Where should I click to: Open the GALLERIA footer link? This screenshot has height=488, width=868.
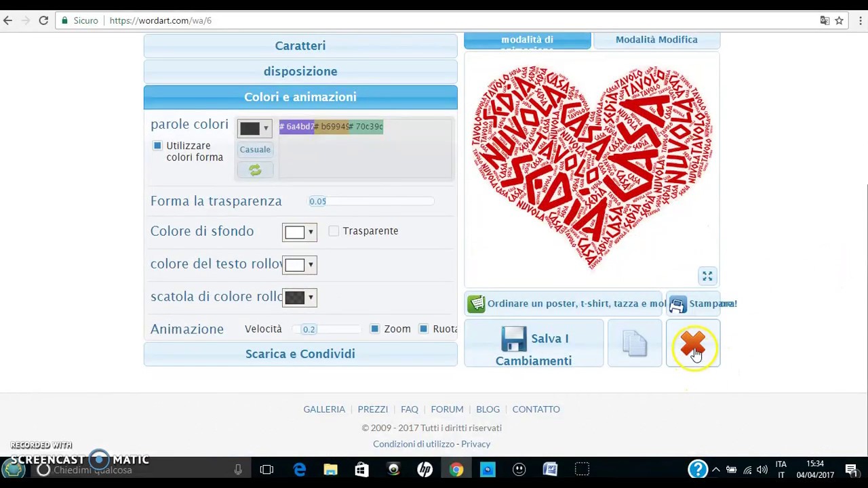[x=324, y=409]
